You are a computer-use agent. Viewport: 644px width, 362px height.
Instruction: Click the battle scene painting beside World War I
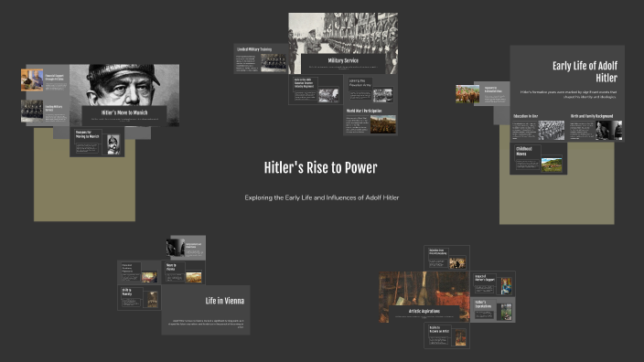click(383, 124)
